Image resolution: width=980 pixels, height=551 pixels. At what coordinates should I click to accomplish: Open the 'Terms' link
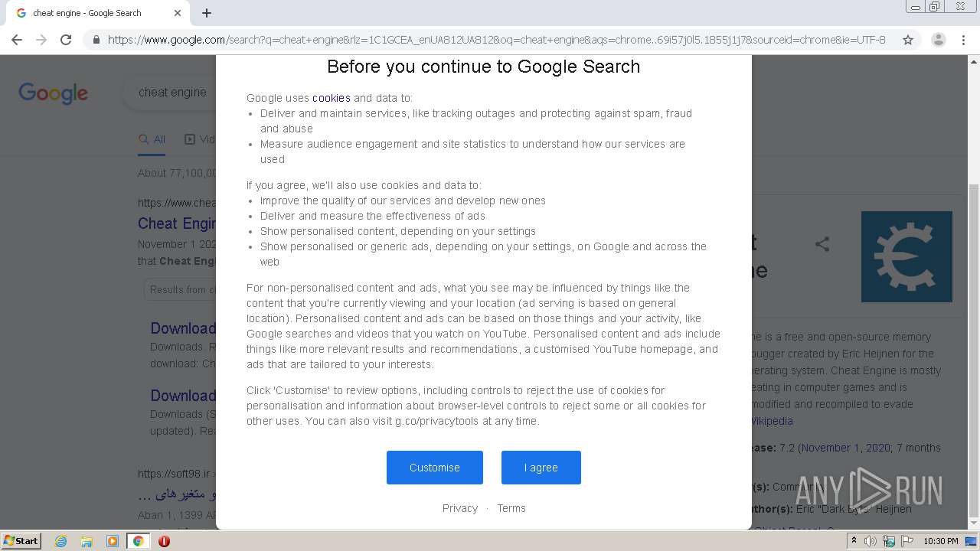(x=511, y=508)
